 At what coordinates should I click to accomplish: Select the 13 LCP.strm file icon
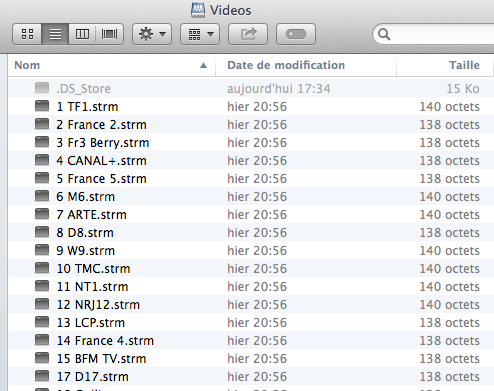tap(42, 322)
